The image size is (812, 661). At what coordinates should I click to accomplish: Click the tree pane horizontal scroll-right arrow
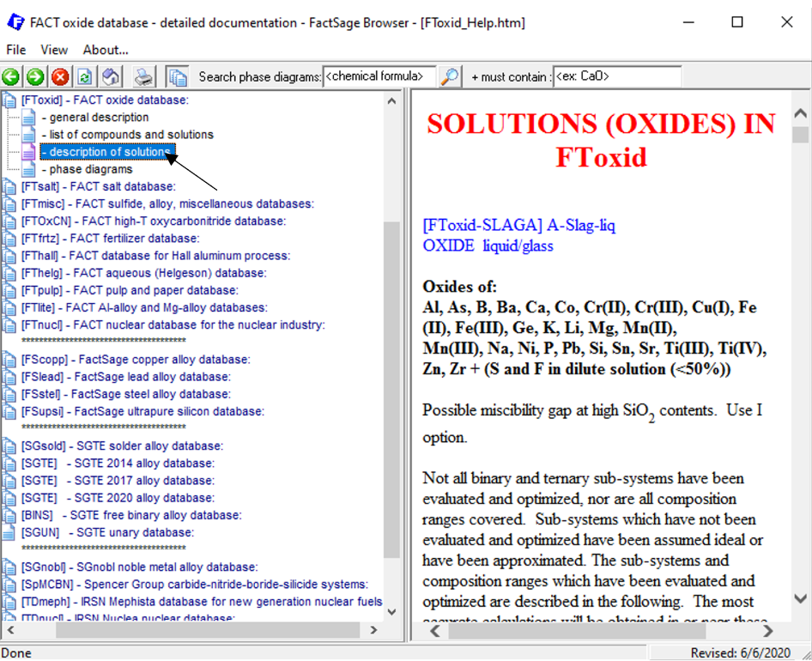point(374,630)
